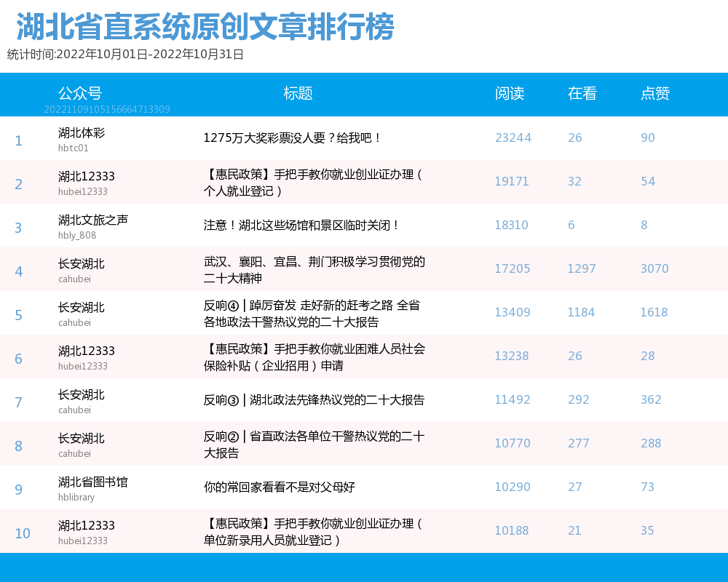Click the hblibrary account ID
728x582 pixels.
coord(76,498)
